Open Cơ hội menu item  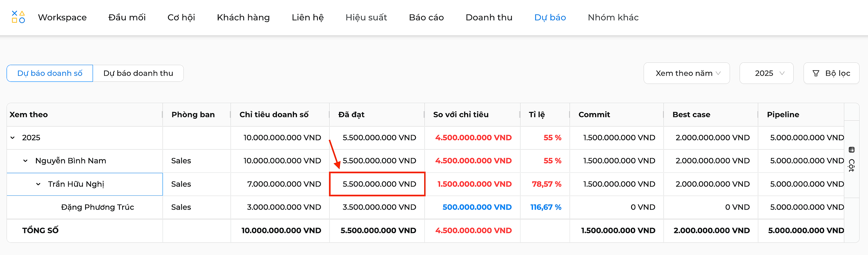[181, 17]
